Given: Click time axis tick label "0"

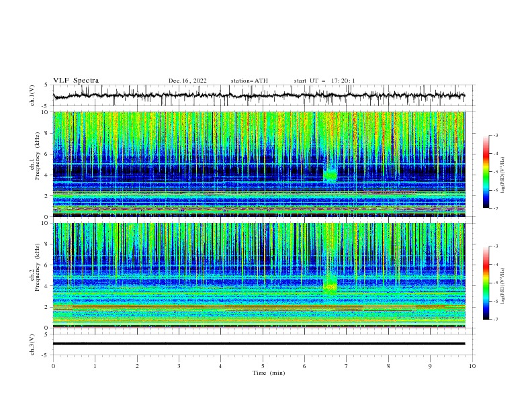Looking at the screenshot, I should (53, 366).
